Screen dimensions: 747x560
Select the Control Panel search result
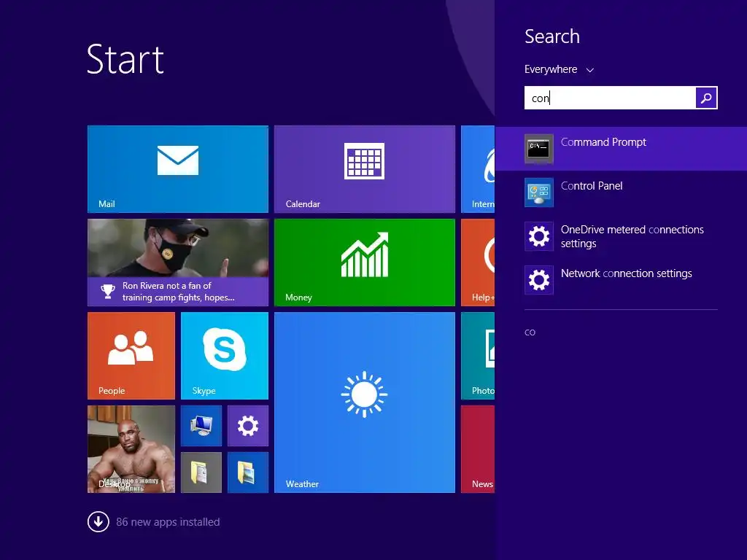click(x=621, y=192)
